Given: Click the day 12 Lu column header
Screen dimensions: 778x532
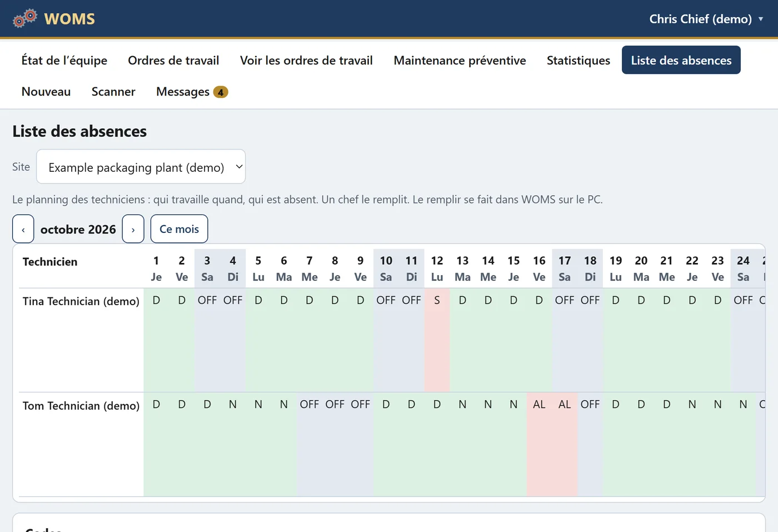Looking at the screenshot, I should [x=437, y=269].
